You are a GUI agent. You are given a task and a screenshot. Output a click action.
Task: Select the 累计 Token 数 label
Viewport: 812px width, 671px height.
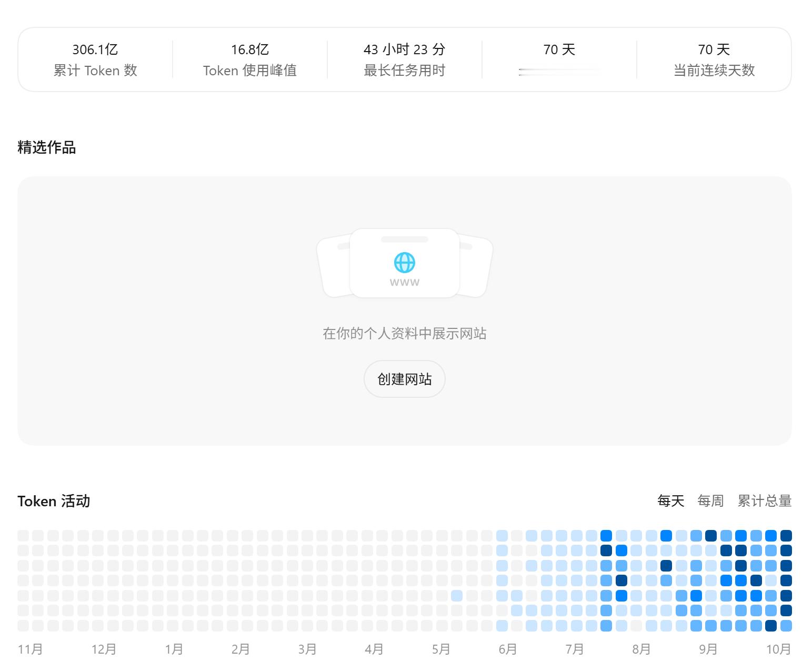click(95, 71)
